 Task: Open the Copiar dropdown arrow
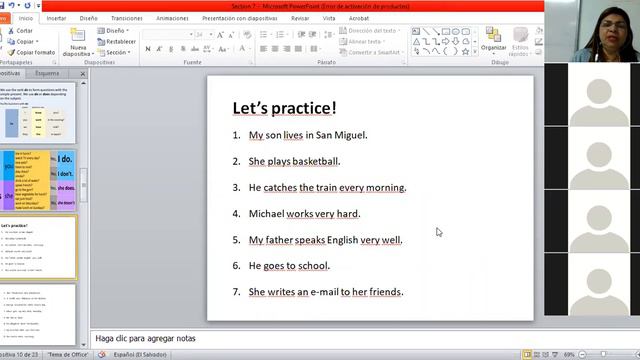point(37,42)
